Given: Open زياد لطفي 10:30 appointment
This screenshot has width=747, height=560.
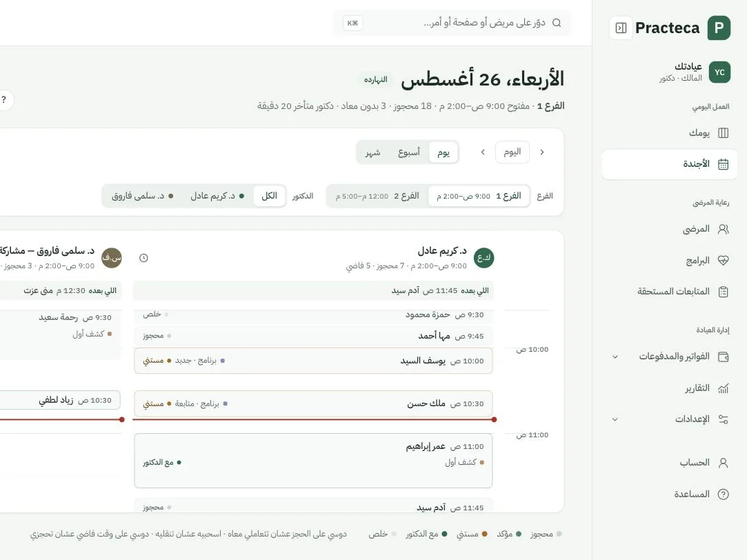Looking at the screenshot, I should [x=60, y=400].
